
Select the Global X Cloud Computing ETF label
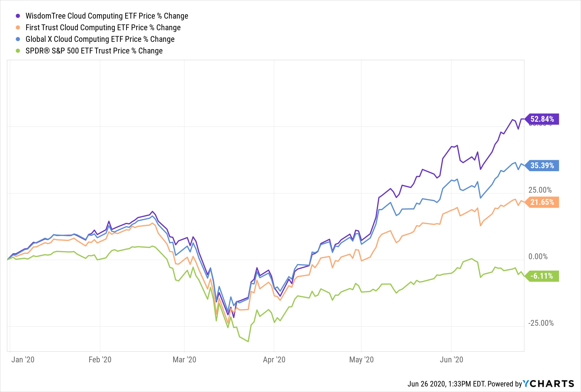point(100,39)
